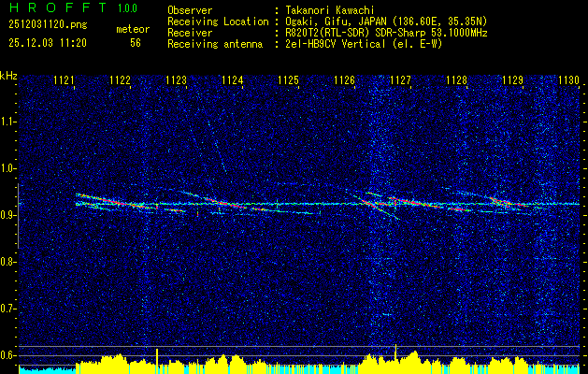Click the time marker 1121
588x374 pixels.
[64, 80]
